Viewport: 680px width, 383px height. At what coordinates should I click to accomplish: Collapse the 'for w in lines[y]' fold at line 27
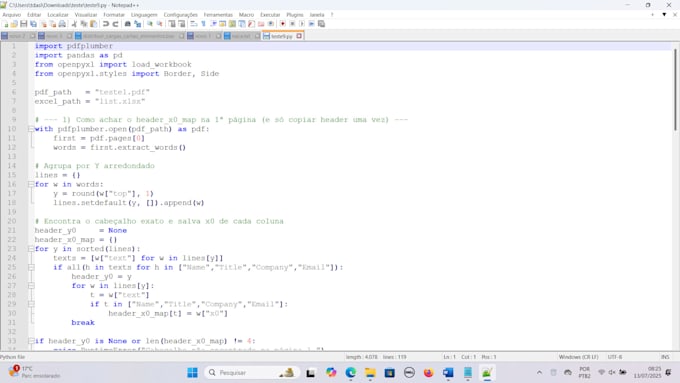pos(31,286)
